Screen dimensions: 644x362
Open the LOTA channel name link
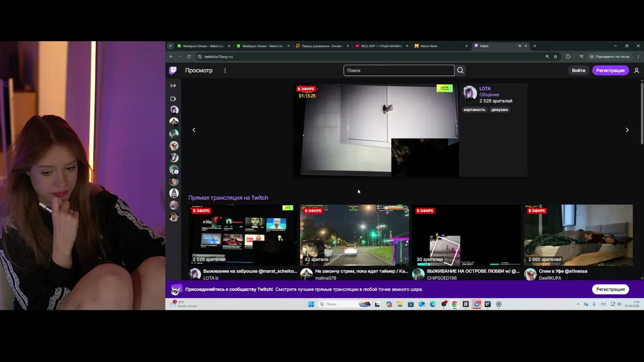[485, 88]
